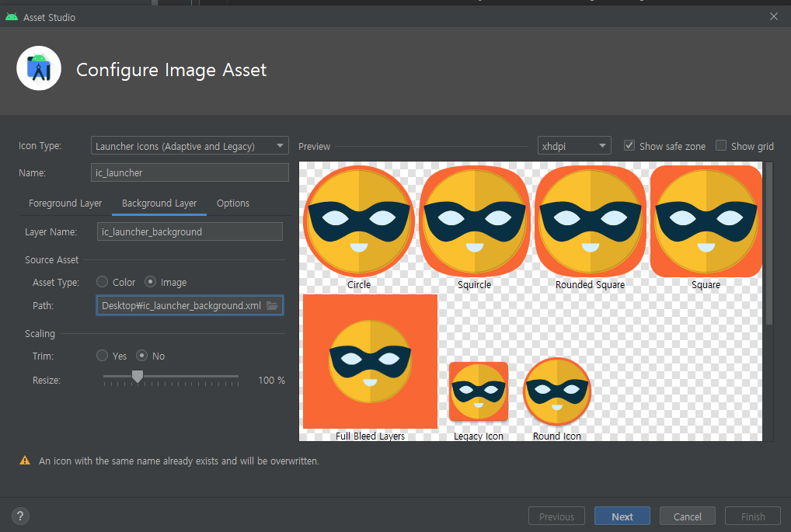Set Trim to Yes
Viewport: 791px width, 532px height.
103,356
